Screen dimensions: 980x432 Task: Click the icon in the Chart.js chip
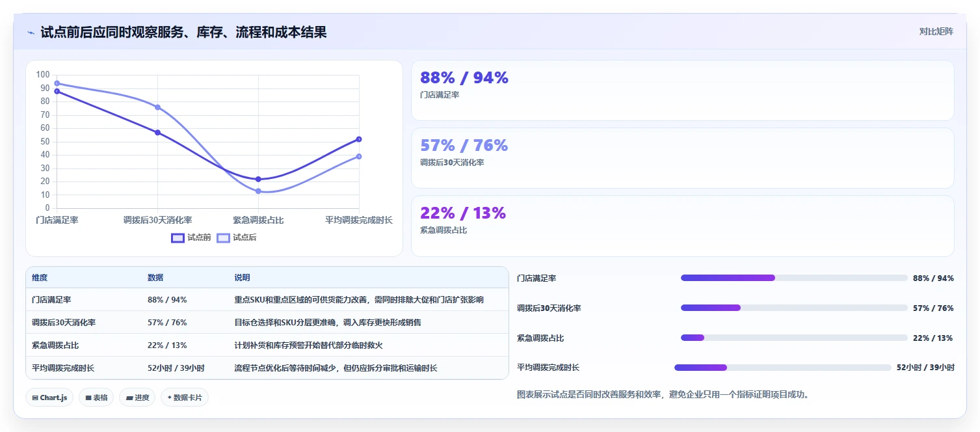(x=35, y=398)
